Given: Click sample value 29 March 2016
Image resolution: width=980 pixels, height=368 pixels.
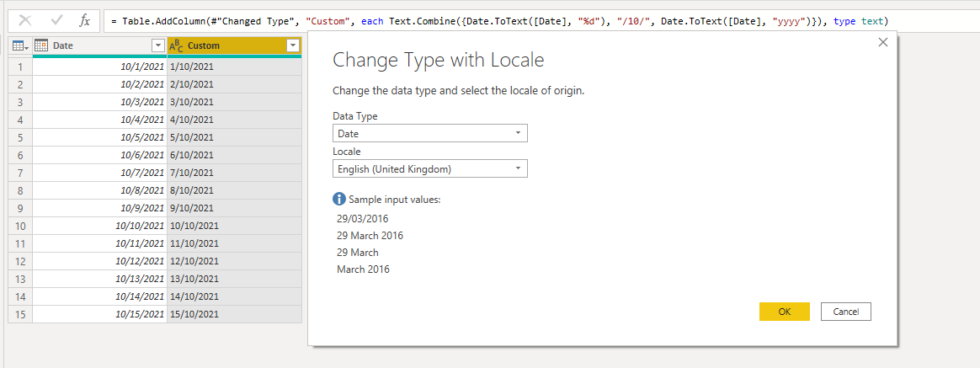Looking at the screenshot, I should (x=370, y=236).
